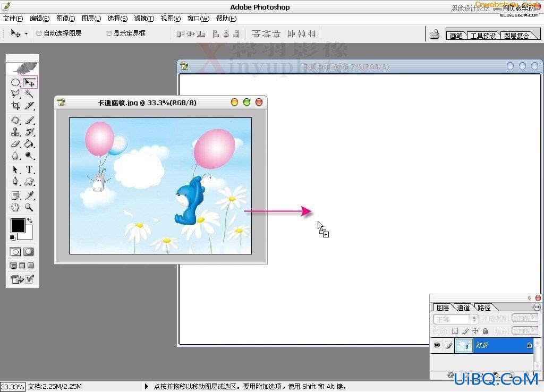Open the 滤镜(T) menu
Image resolution: width=544 pixels, height=392 pixels.
click(144, 19)
